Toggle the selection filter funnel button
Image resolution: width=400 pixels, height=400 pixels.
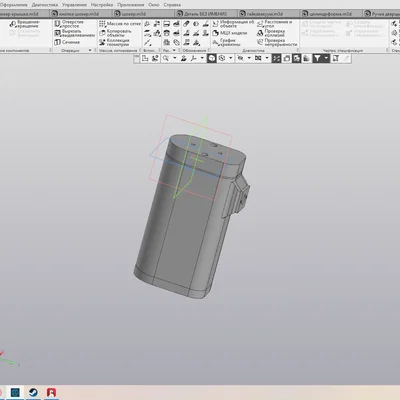317,58
